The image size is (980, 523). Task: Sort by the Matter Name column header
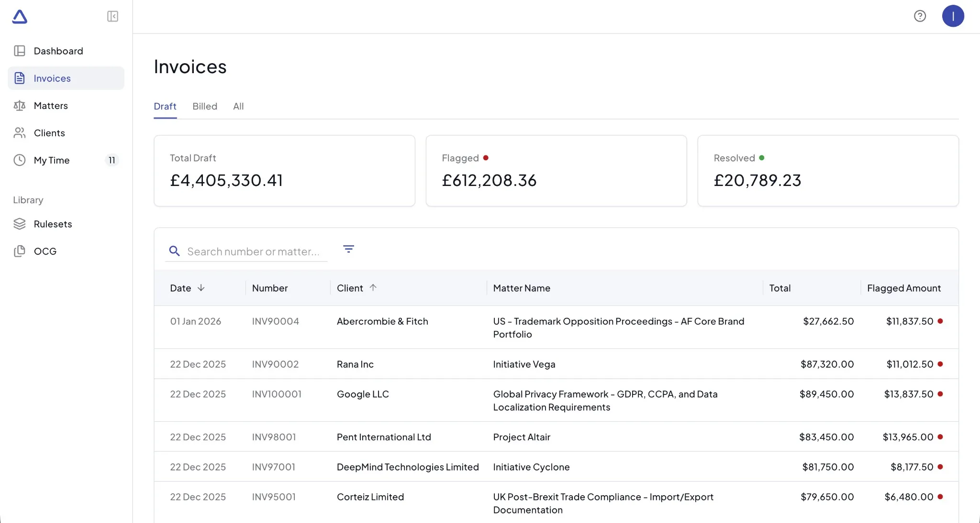click(522, 288)
